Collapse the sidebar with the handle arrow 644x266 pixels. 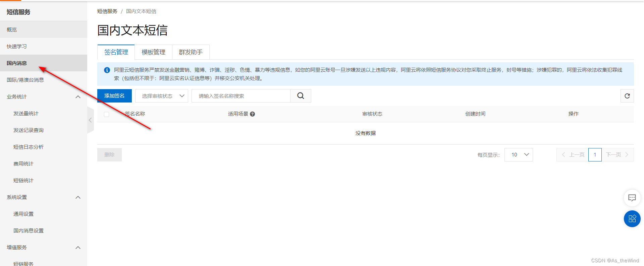coord(90,120)
